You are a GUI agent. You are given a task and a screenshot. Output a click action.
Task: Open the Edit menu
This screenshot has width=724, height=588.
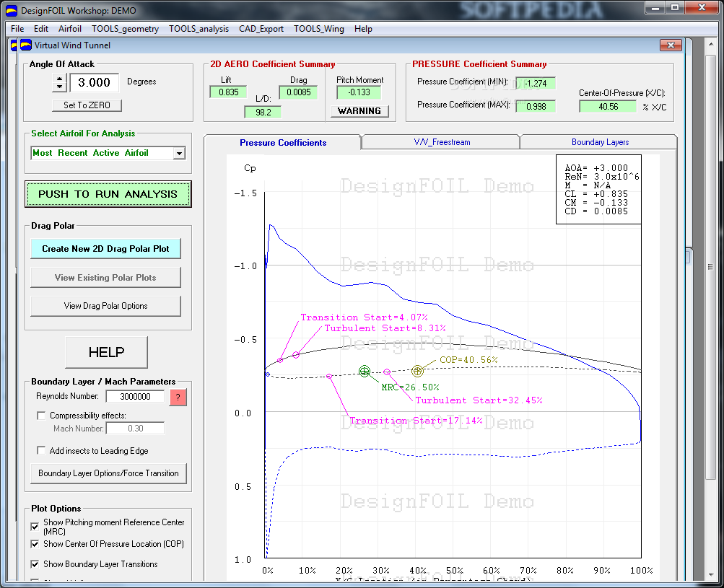(40, 29)
